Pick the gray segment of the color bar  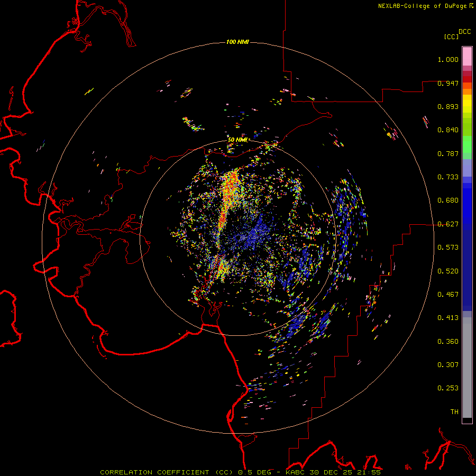coord(467,368)
